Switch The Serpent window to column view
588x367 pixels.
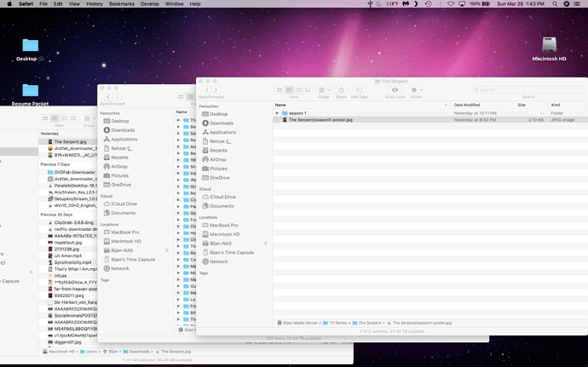click(298, 90)
